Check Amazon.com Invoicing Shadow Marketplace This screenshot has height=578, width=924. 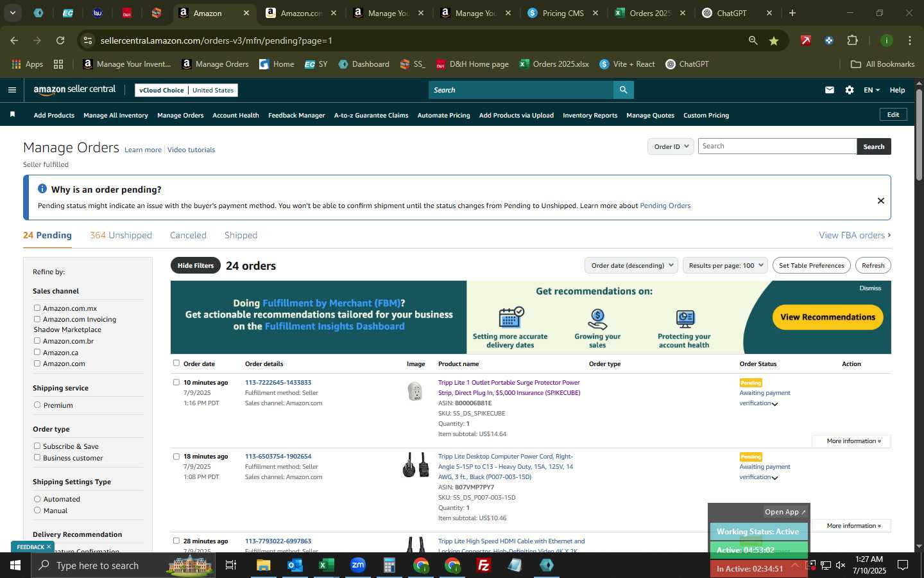tap(37, 319)
